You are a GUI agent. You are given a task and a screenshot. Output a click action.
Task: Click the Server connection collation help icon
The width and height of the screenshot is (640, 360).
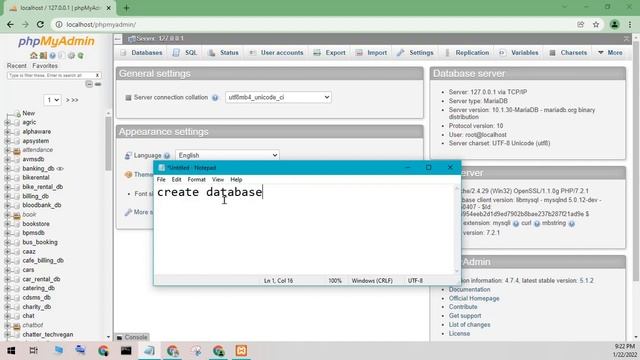point(215,98)
